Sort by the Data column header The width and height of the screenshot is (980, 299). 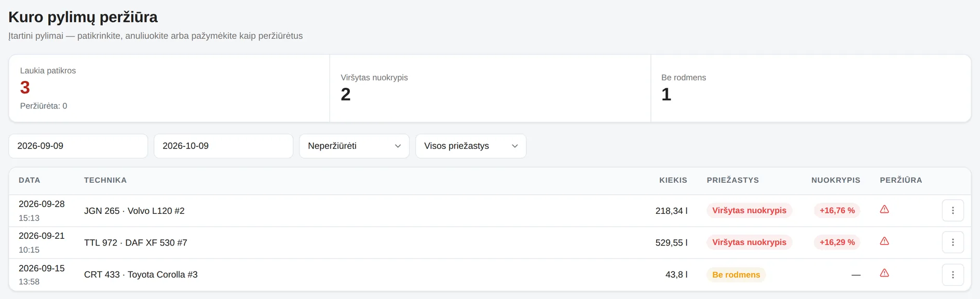click(x=30, y=180)
